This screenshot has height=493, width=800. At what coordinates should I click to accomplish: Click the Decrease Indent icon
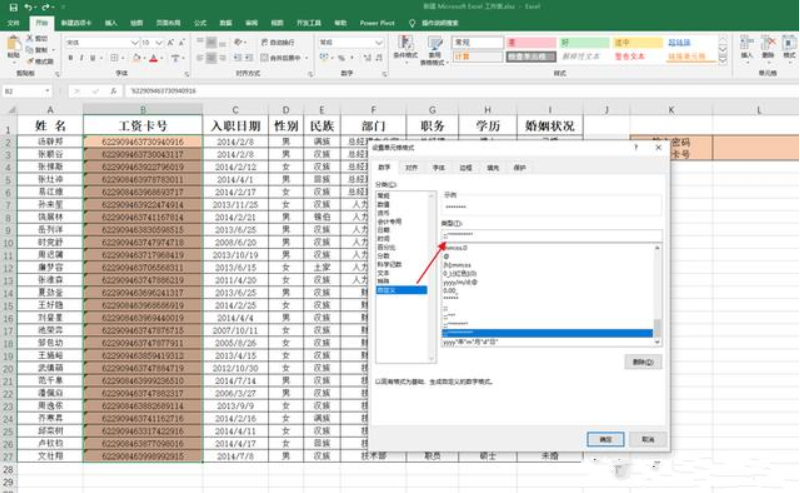click(238, 58)
